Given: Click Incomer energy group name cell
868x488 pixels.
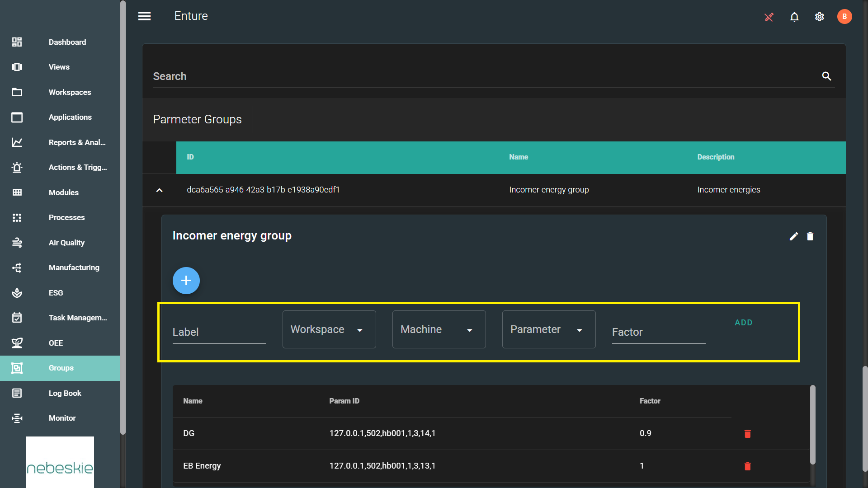Looking at the screenshot, I should click(x=549, y=190).
